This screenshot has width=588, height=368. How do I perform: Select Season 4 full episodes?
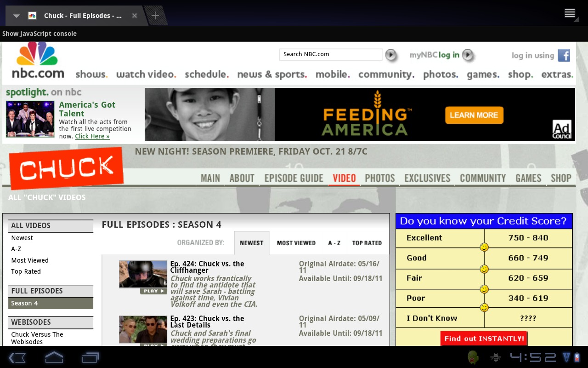tap(51, 303)
